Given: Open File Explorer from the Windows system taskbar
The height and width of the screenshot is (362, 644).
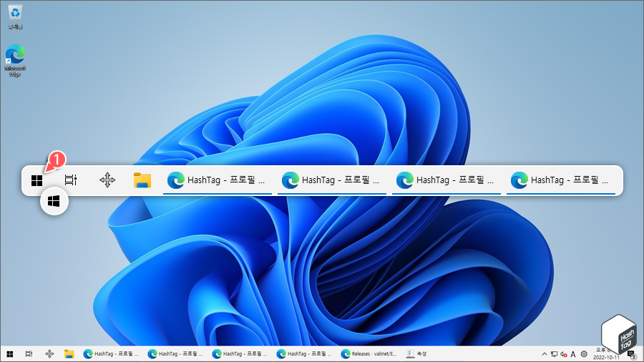Looking at the screenshot, I should coord(69,354).
